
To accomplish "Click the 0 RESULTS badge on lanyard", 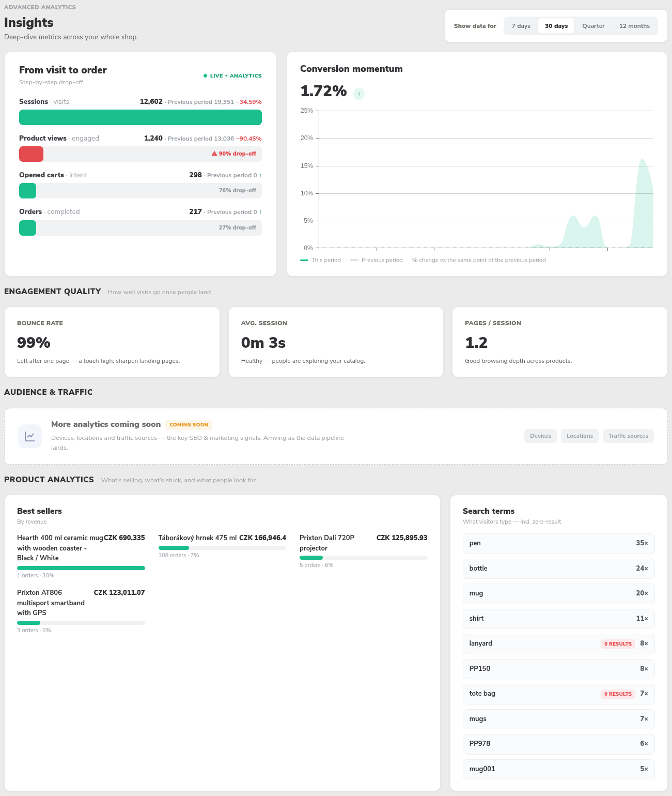I will point(618,644).
